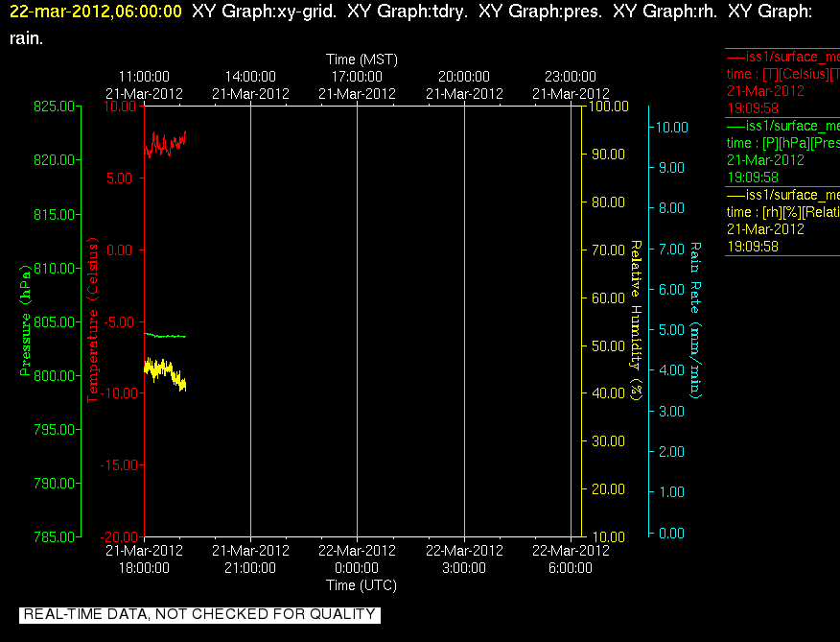The height and width of the screenshot is (642, 840).
Task: Click the 'Time (UTC)' bottom axis title
Action: click(x=362, y=585)
